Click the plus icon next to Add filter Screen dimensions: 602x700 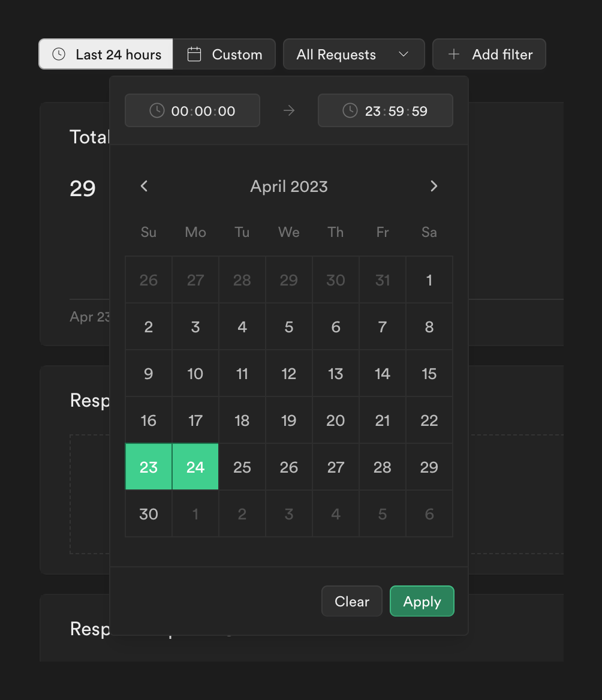point(453,54)
